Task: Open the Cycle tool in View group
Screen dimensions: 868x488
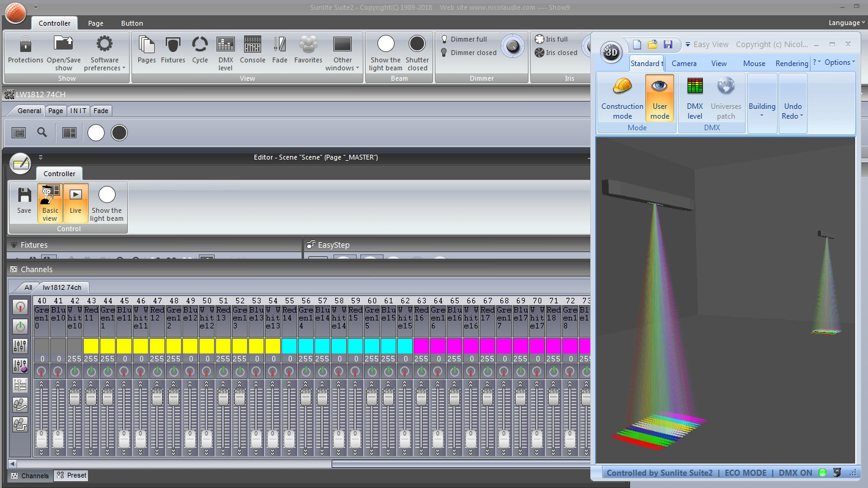Action: pos(200,50)
